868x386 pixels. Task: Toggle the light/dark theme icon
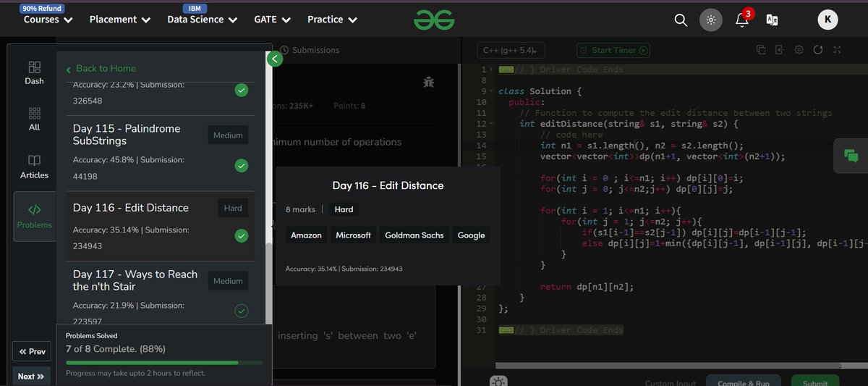tap(711, 20)
